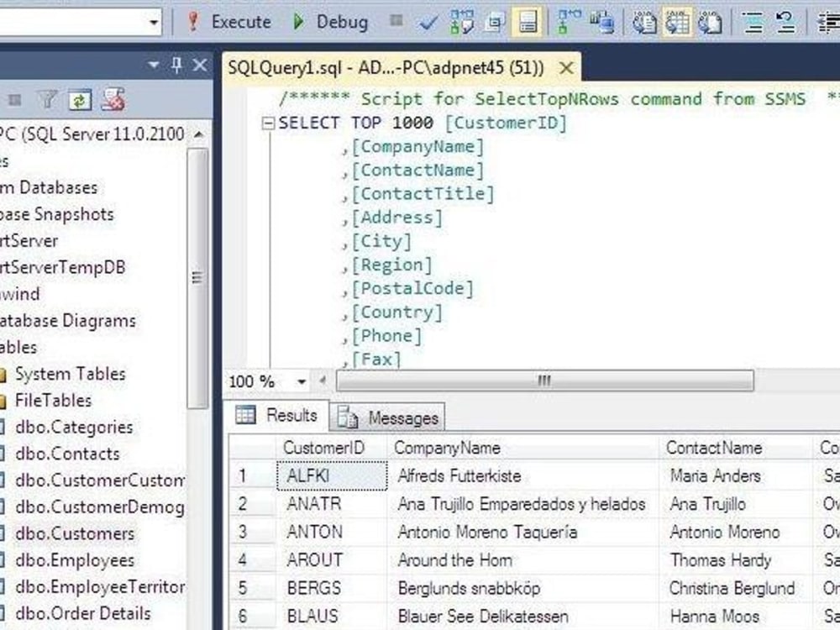
Task: Click the Cancel Executing Query stop icon
Action: pyautogui.click(x=396, y=21)
